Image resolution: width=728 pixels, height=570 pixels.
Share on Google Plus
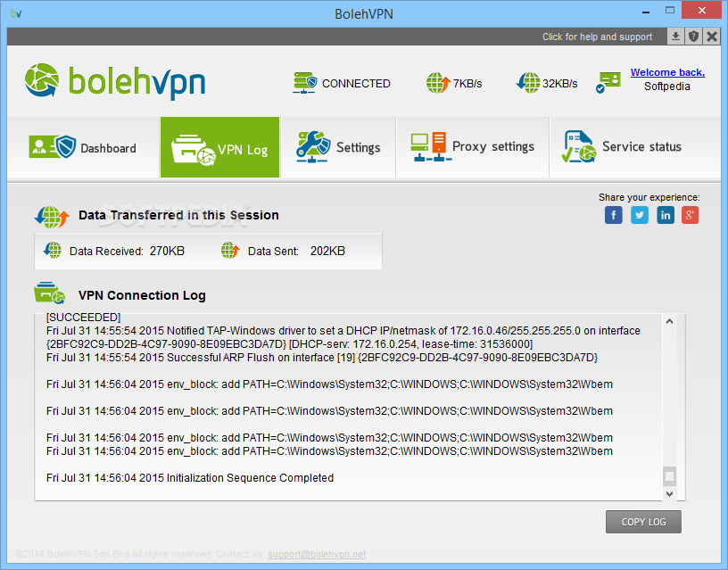click(690, 215)
